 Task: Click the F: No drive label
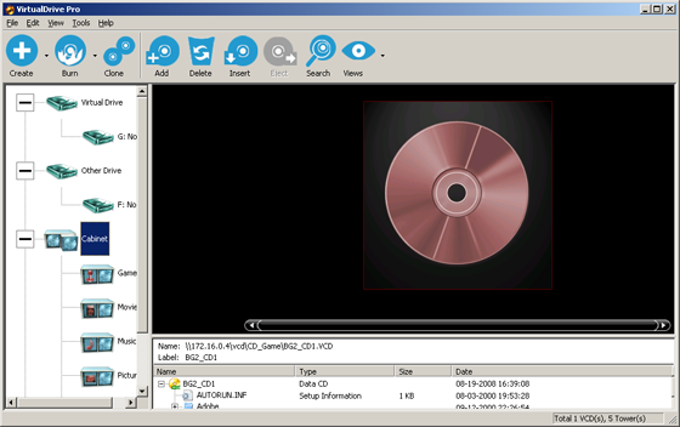click(127, 205)
